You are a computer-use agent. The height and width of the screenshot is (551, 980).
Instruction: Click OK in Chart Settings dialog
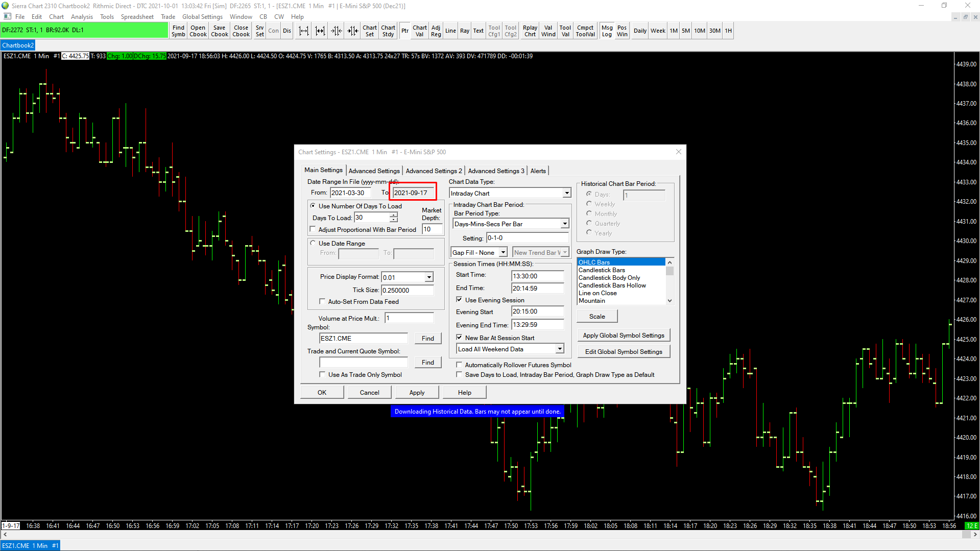point(322,392)
